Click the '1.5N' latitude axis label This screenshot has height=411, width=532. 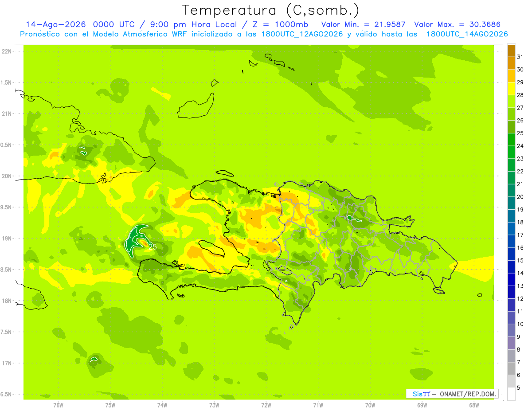7,82
